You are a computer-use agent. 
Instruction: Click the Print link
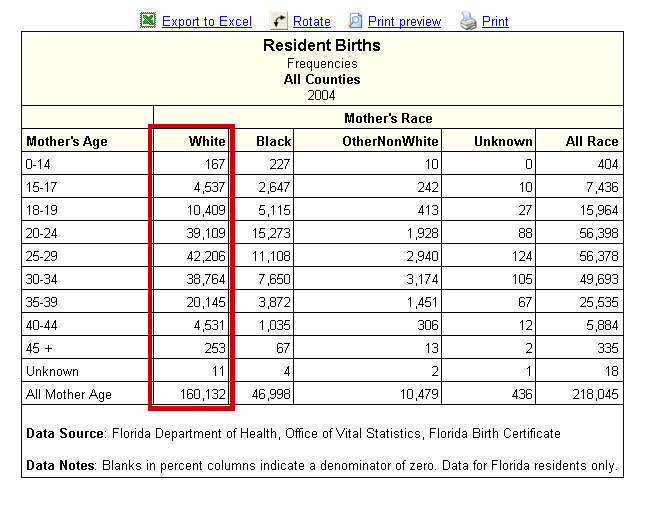[x=495, y=21]
